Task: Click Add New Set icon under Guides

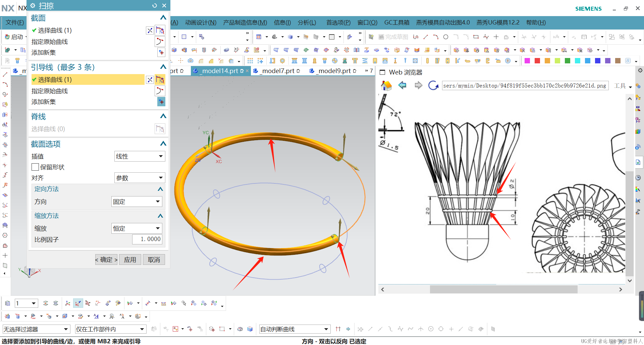Action: [161, 102]
